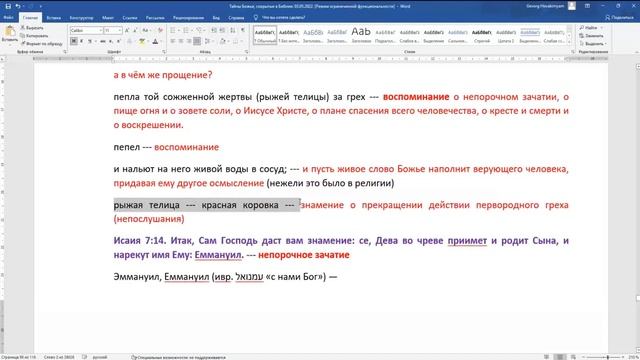Align text right
The width and height of the screenshot is (640, 360).
pyautogui.click(x=189, y=41)
